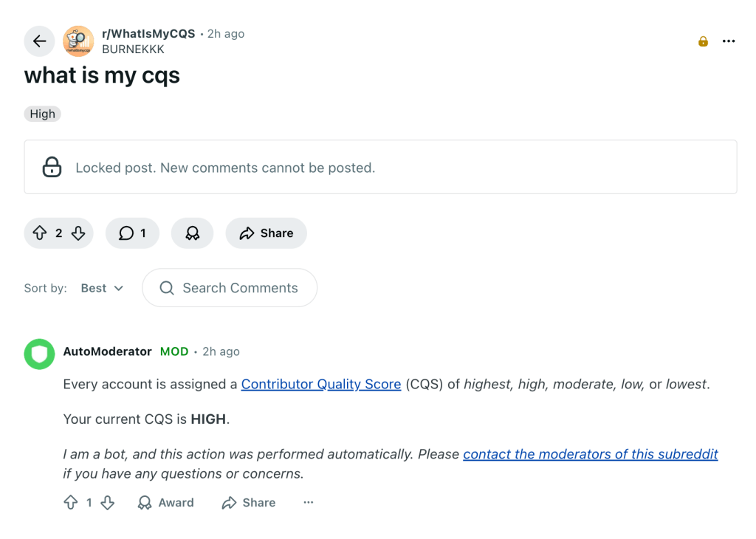
Task: Open the comments with the speech bubble icon
Action: [126, 233]
